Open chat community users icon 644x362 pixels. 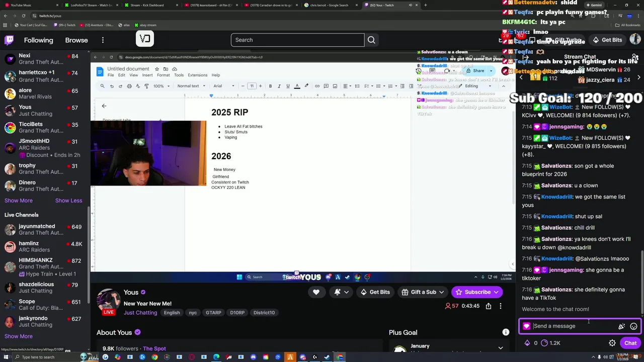(635, 57)
